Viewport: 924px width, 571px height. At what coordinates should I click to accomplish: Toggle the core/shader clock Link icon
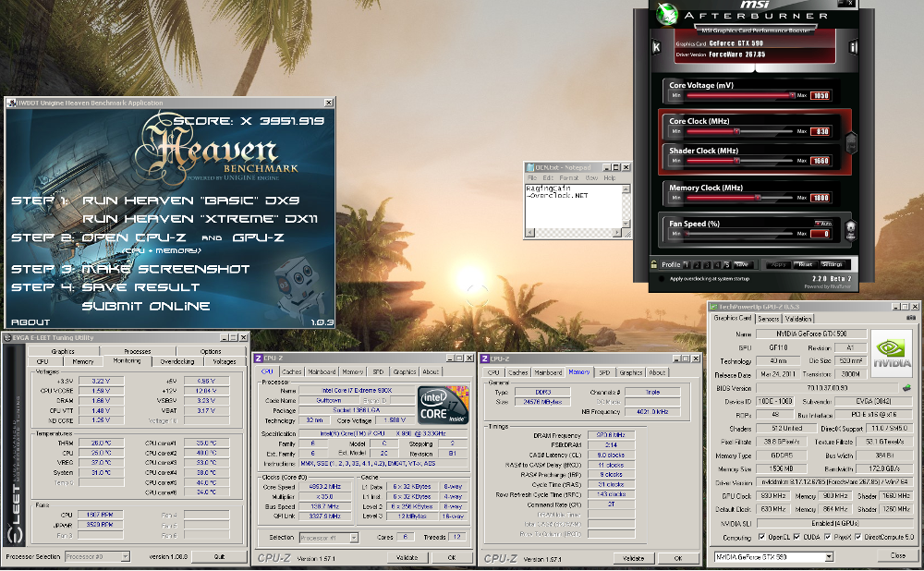pyautogui.click(x=851, y=142)
